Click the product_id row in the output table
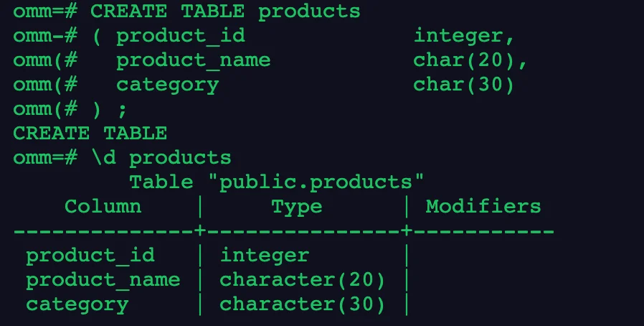Screen dimensions: 644x326 [90, 255]
